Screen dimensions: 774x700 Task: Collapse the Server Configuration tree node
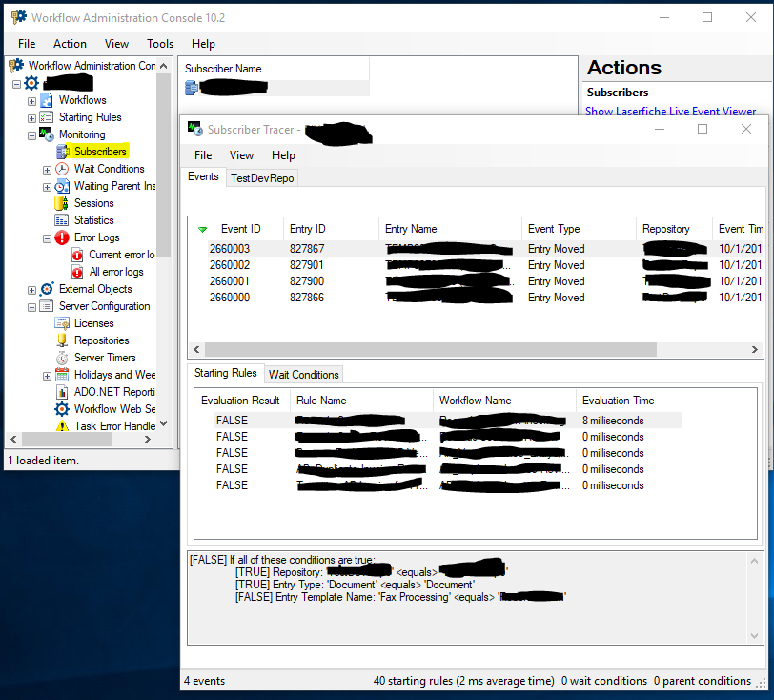click(31, 307)
